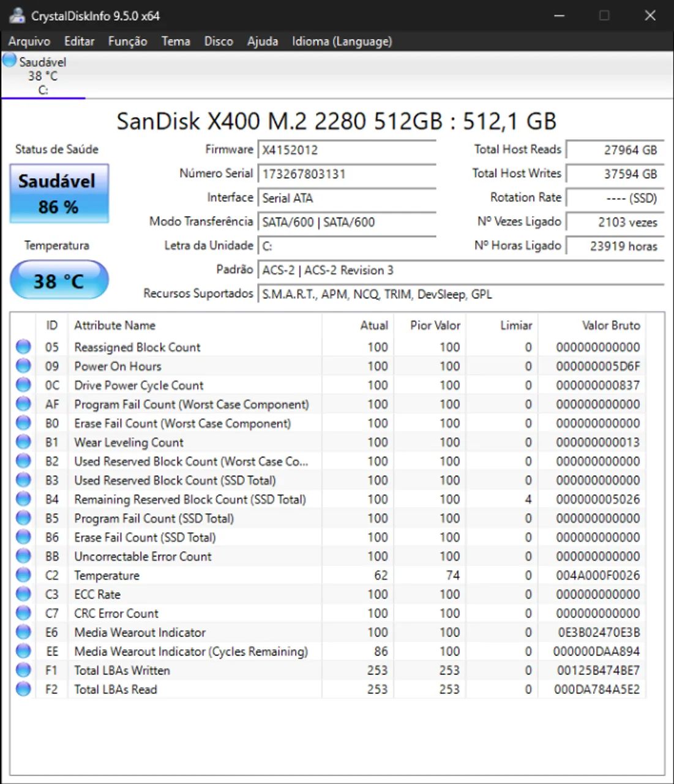Click the Modo Transferência field SATA/600
This screenshot has width=674, height=784.
click(x=347, y=222)
